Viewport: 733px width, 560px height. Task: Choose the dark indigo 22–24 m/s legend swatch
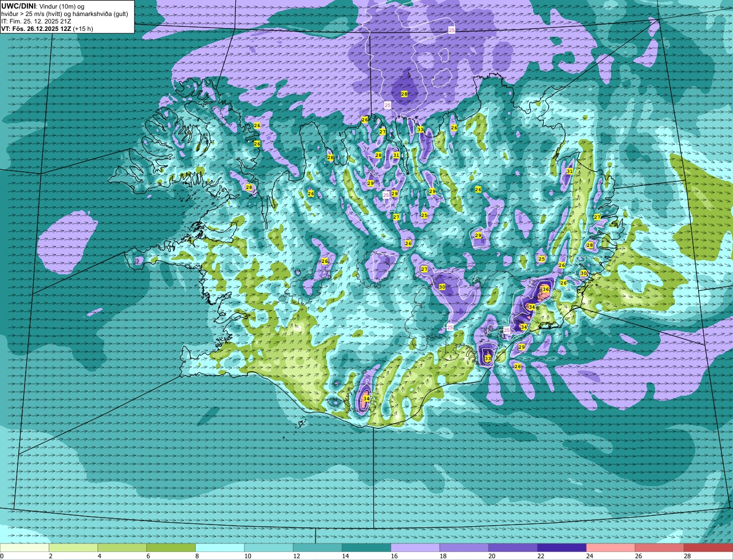[x=562, y=547]
